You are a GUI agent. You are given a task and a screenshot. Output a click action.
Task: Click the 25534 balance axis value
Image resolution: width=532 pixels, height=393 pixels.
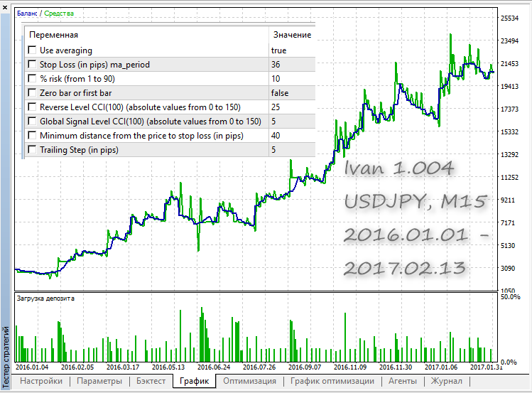[509, 18]
